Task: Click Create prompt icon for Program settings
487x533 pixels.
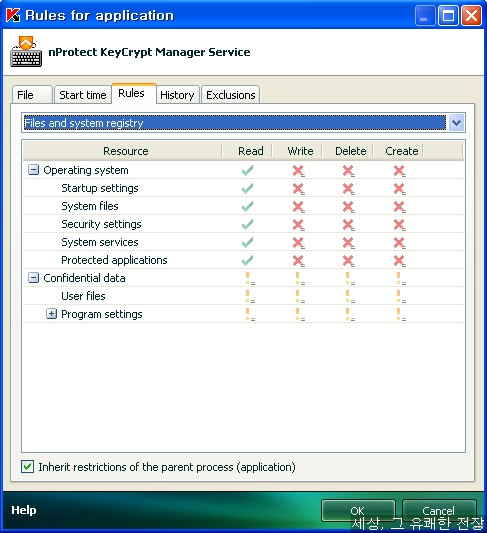Action: [401, 314]
